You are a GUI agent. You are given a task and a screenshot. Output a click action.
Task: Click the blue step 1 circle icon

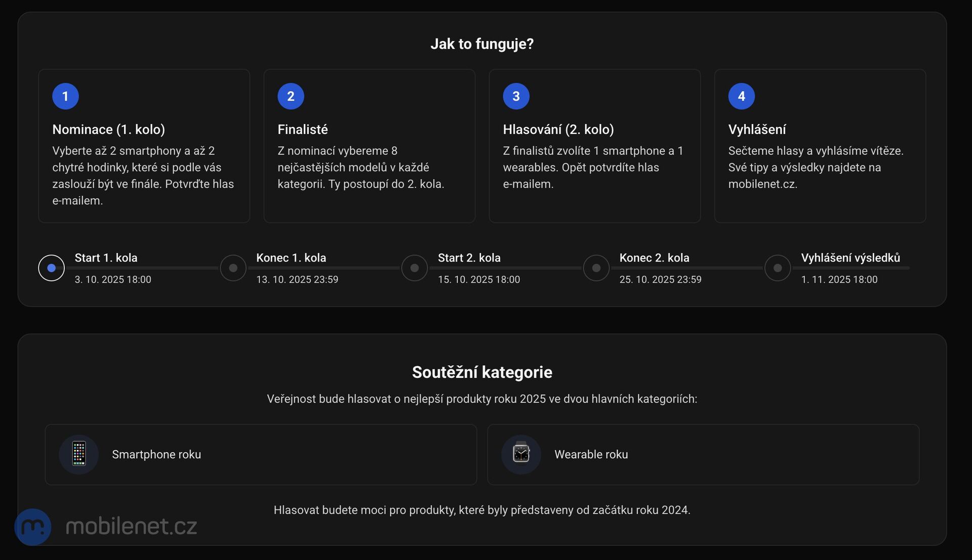coord(65,96)
